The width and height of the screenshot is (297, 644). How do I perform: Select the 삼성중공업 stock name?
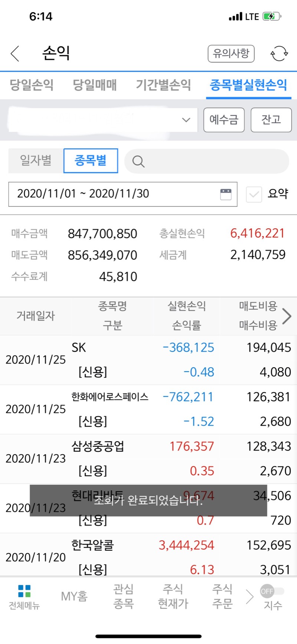[x=98, y=446]
